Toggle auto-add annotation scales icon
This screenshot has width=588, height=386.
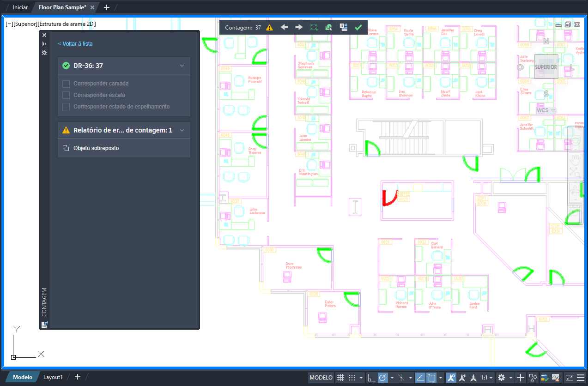point(462,378)
